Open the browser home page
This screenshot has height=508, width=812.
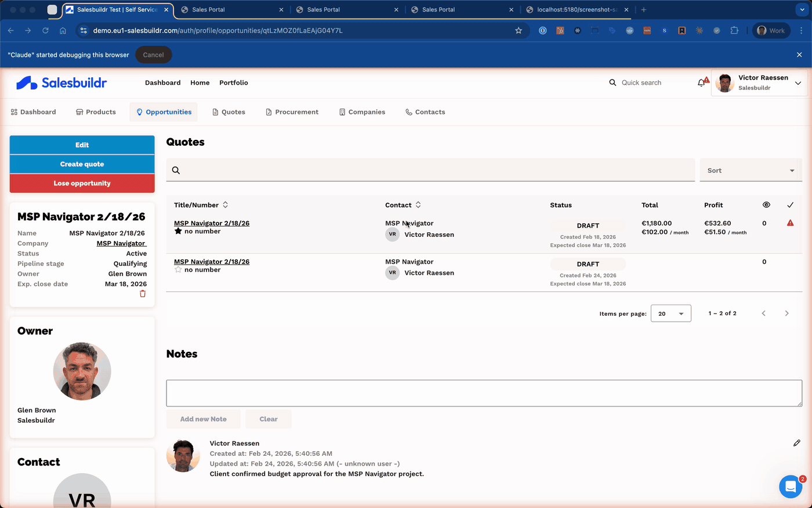pos(63,31)
